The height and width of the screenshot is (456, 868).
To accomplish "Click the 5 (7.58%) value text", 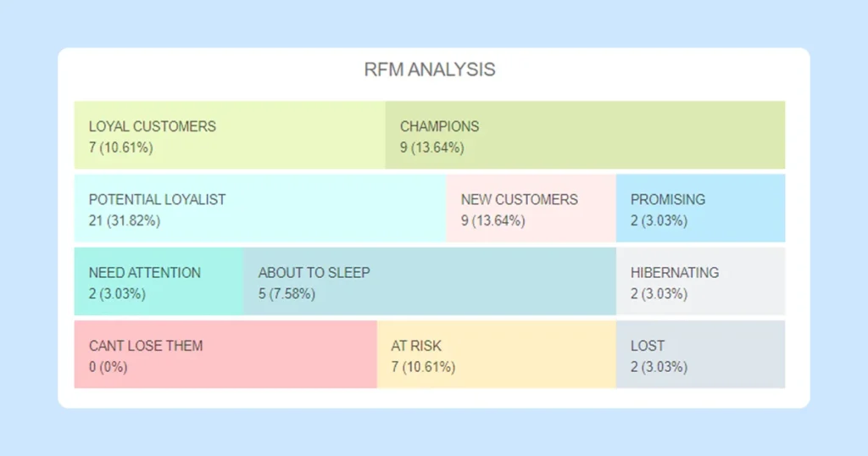I will tap(287, 294).
